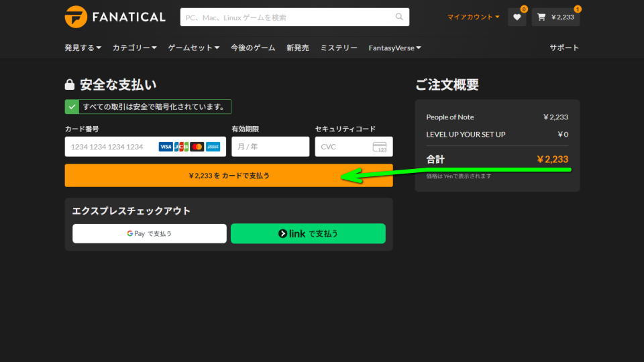
Task: Pay with the green link button
Action: tap(308, 233)
